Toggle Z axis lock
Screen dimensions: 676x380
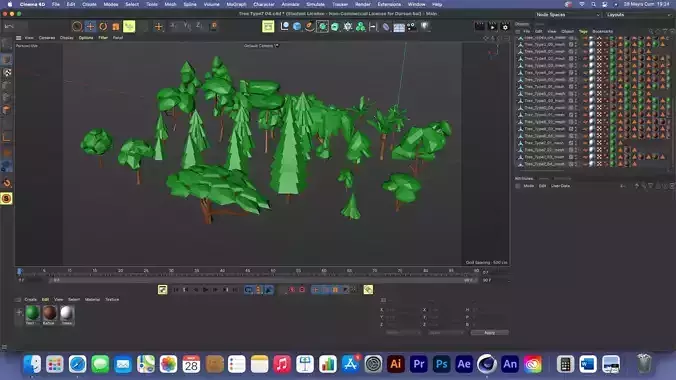[x=199, y=26]
